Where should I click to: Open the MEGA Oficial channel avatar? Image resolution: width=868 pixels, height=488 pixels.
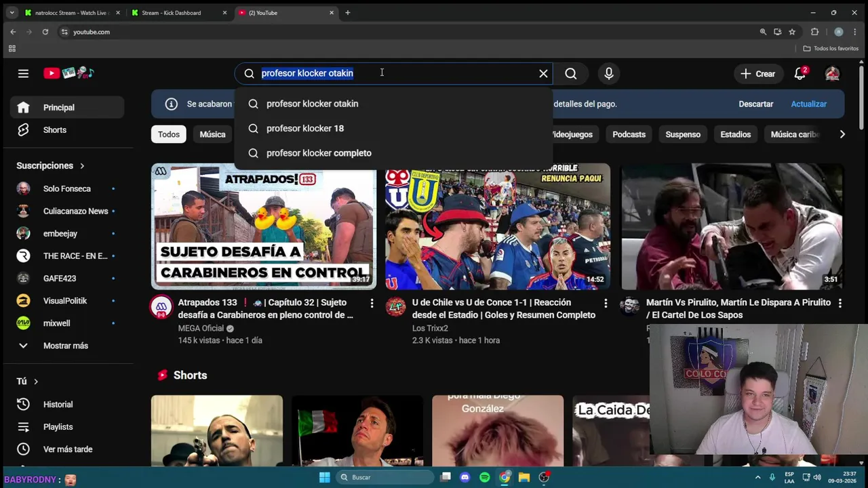[x=161, y=307]
